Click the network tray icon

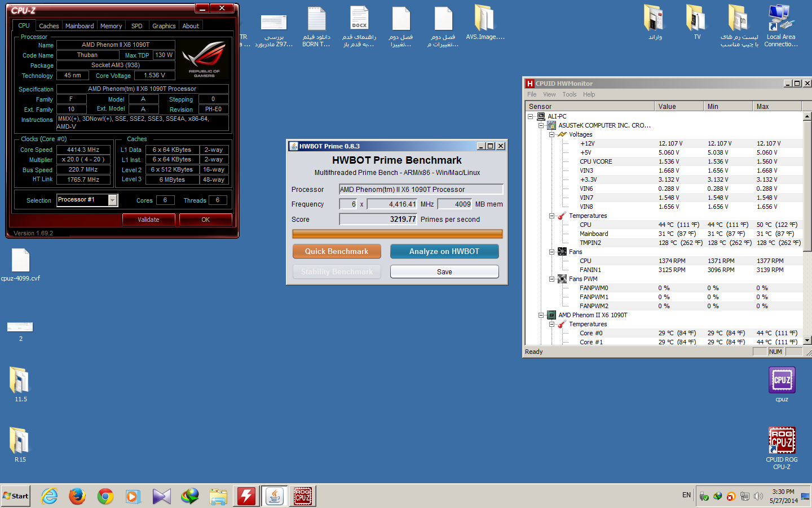point(745,496)
